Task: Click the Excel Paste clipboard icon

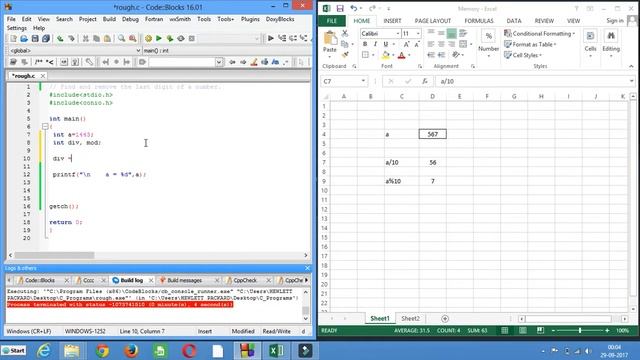Action: point(330,38)
